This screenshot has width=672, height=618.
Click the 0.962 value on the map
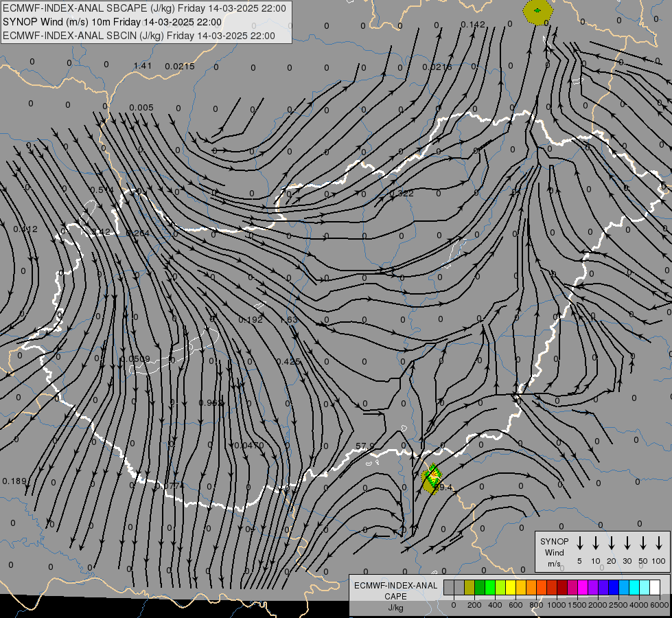click(211, 402)
